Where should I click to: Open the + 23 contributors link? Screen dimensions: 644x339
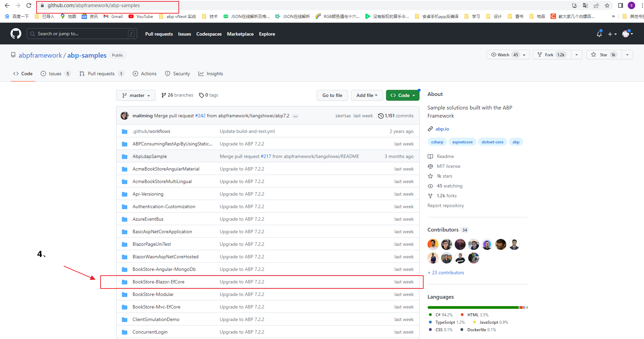point(446,273)
